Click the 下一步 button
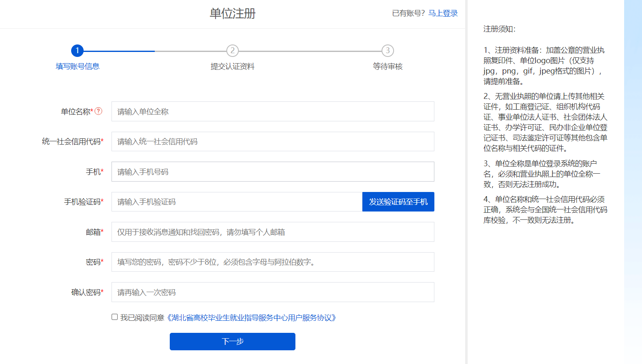 (232, 342)
